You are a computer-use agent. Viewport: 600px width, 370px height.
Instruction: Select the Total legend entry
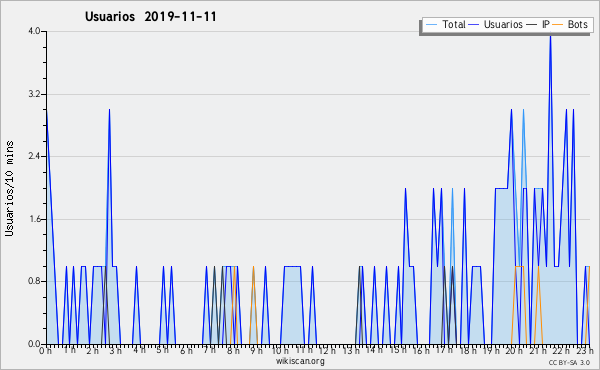tap(445, 24)
